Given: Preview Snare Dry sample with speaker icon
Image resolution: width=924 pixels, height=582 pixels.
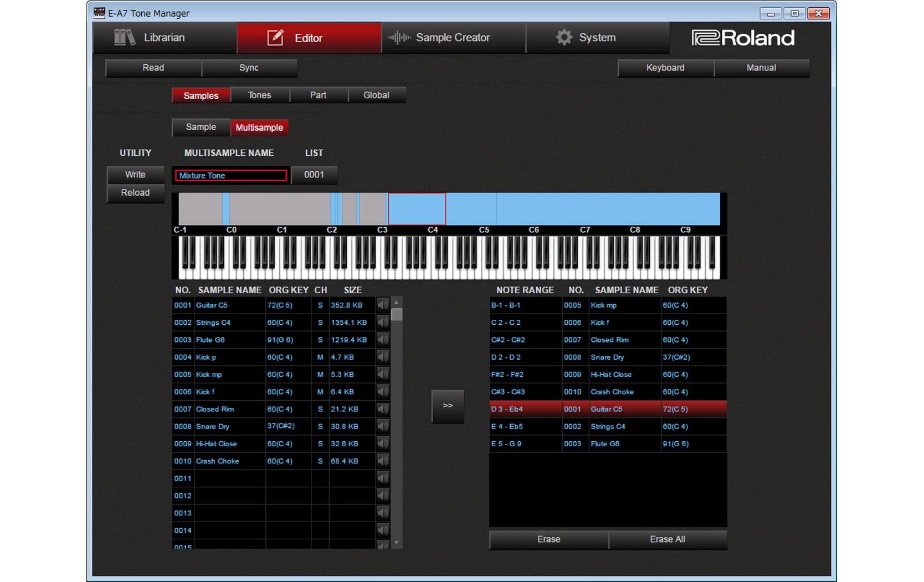Looking at the screenshot, I should point(383,426).
